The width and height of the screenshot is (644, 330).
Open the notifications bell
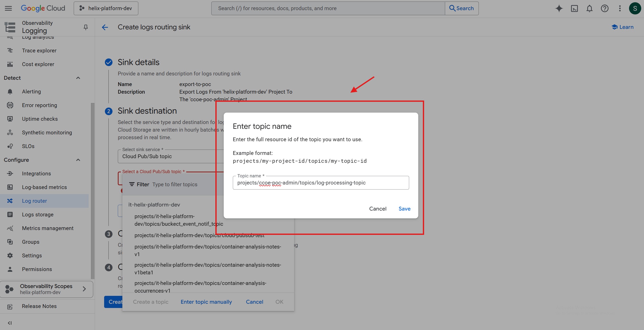[590, 8]
